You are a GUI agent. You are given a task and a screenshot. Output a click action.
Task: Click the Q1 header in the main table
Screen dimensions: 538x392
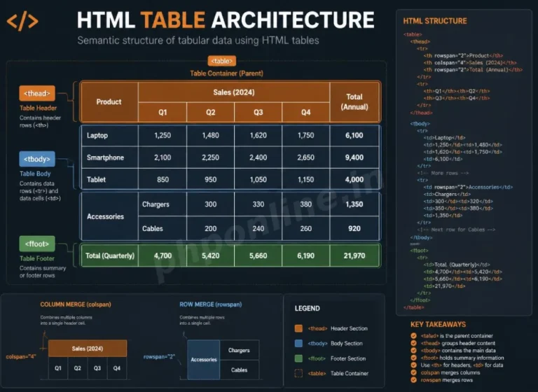(x=163, y=112)
